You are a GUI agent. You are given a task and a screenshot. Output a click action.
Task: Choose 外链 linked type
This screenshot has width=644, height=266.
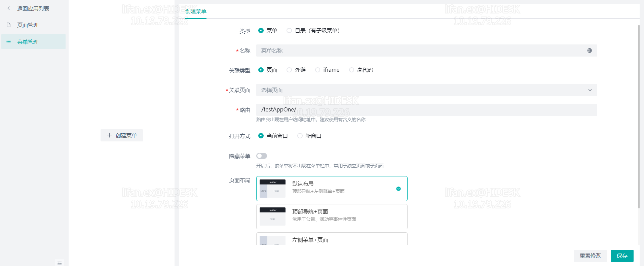coord(289,70)
